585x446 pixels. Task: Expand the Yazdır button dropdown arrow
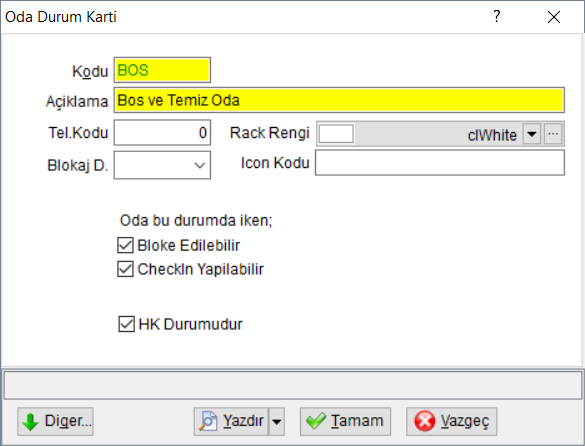tap(277, 422)
